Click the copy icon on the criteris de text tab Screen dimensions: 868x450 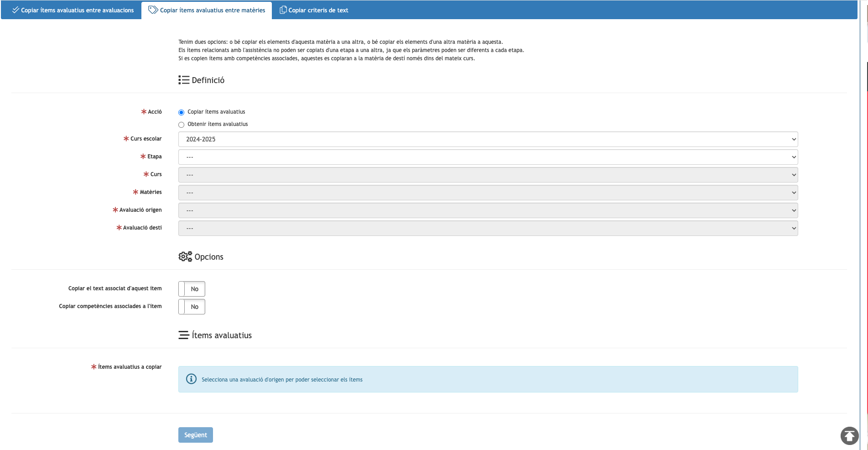283,10
